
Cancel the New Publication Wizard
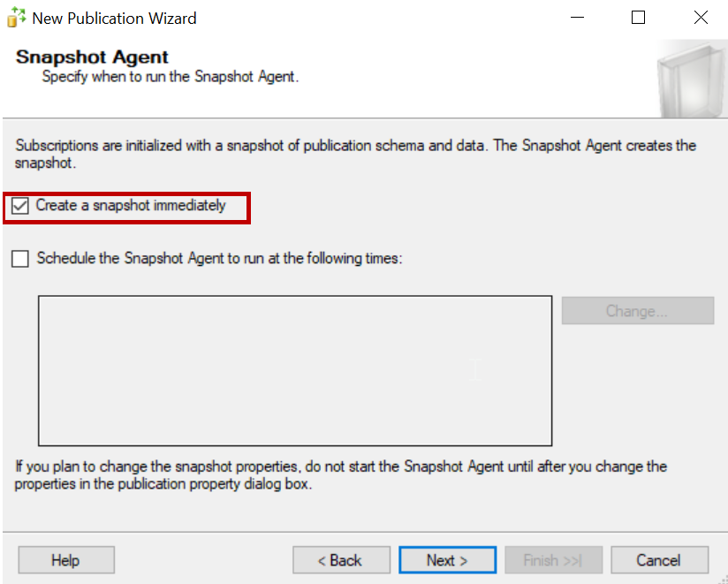pyautogui.click(x=658, y=560)
